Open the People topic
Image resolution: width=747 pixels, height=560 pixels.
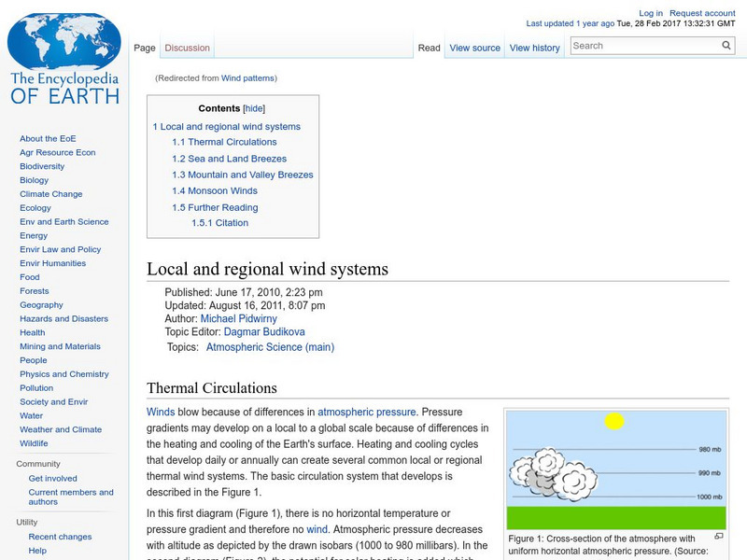[x=34, y=360]
